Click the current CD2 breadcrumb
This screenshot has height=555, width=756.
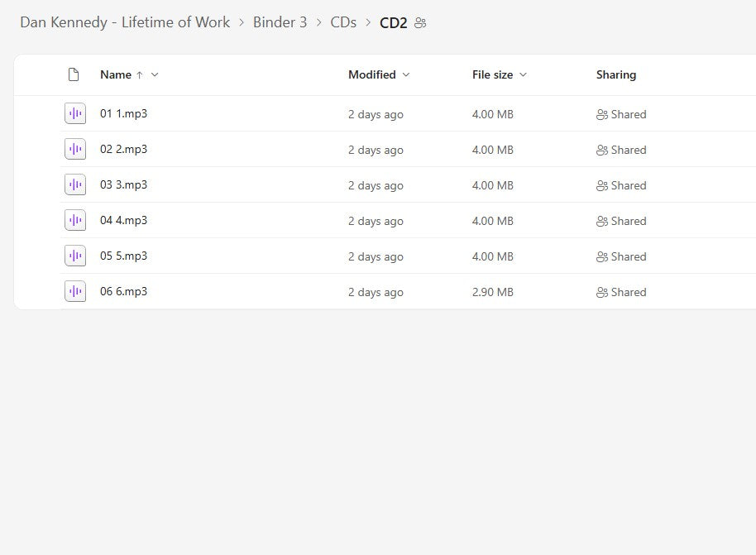[x=394, y=22]
